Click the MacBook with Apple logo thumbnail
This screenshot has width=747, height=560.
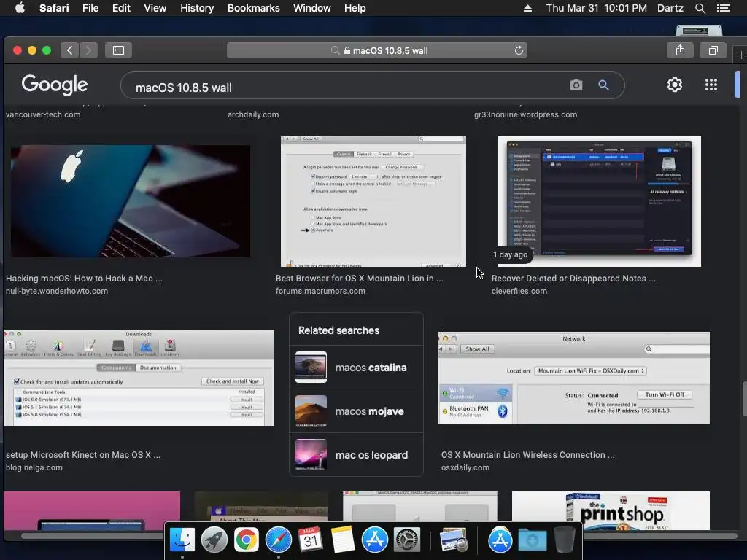click(x=130, y=201)
